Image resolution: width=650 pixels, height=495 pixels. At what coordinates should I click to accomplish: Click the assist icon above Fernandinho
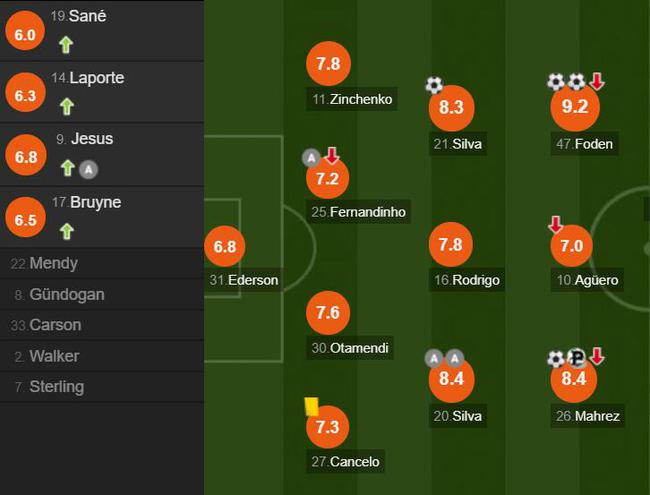[311, 158]
